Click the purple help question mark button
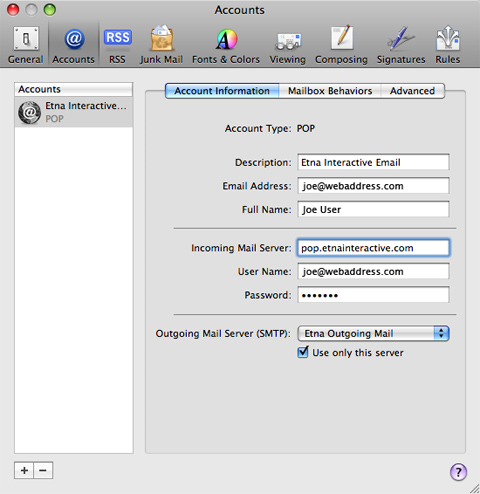 tap(458, 472)
